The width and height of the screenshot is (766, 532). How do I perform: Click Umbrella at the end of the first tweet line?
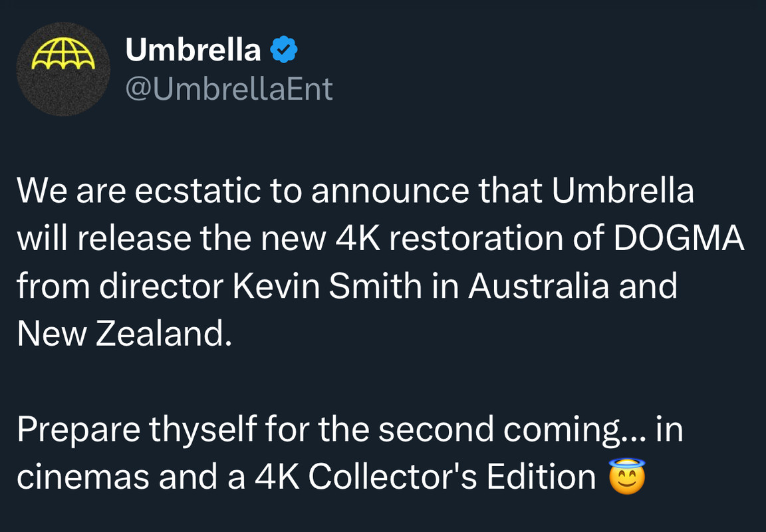(623, 191)
